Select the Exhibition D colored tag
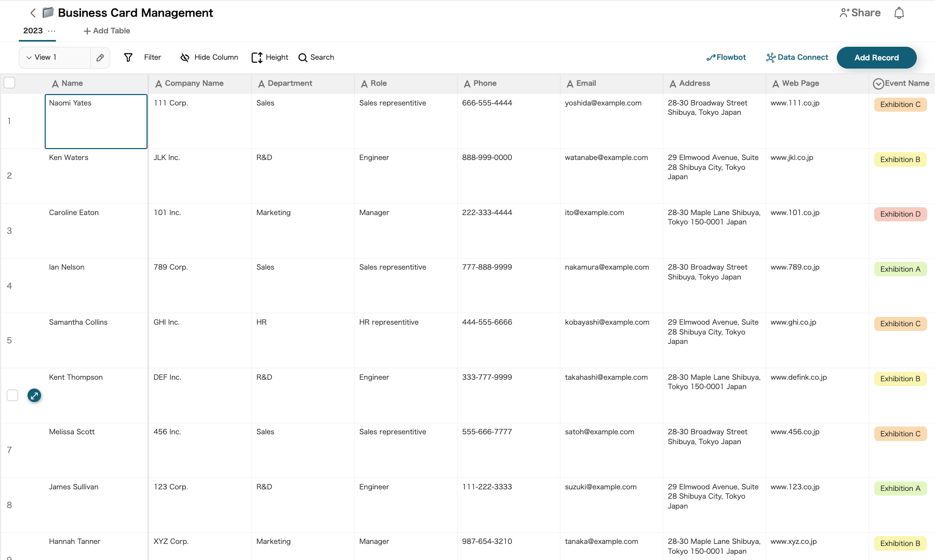 pyautogui.click(x=900, y=215)
